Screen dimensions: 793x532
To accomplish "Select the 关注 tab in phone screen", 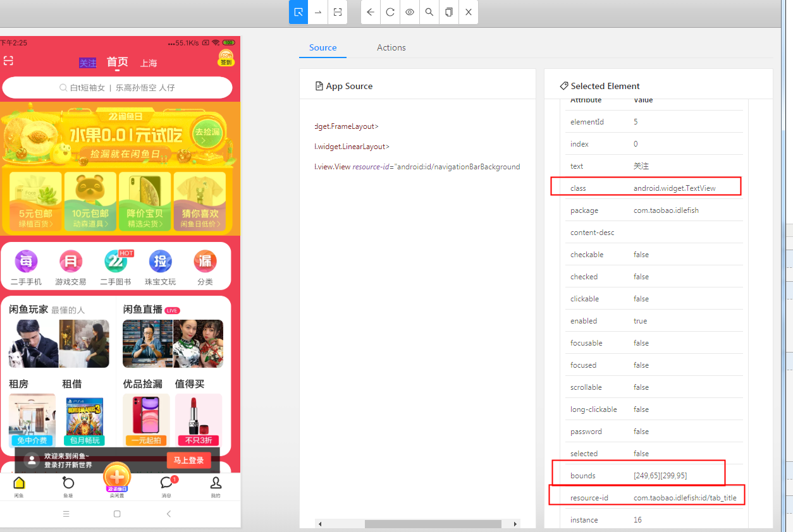I will [87, 63].
